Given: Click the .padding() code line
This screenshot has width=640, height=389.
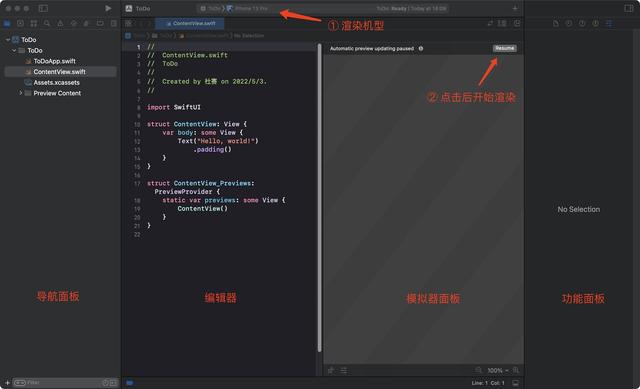Looking at the screenshot, I should point(212,149).
